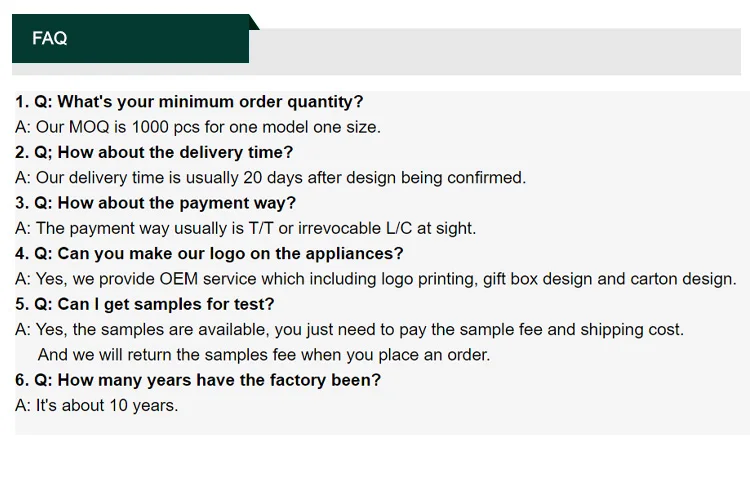Viewport: 750px width, 485px height.
Task: Select the logo on appliances question
Action: 210,254
